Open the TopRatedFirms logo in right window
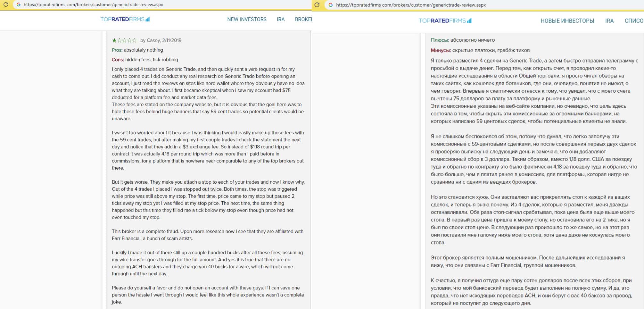Viewport: 644px width, 309px height. point(445,21)
